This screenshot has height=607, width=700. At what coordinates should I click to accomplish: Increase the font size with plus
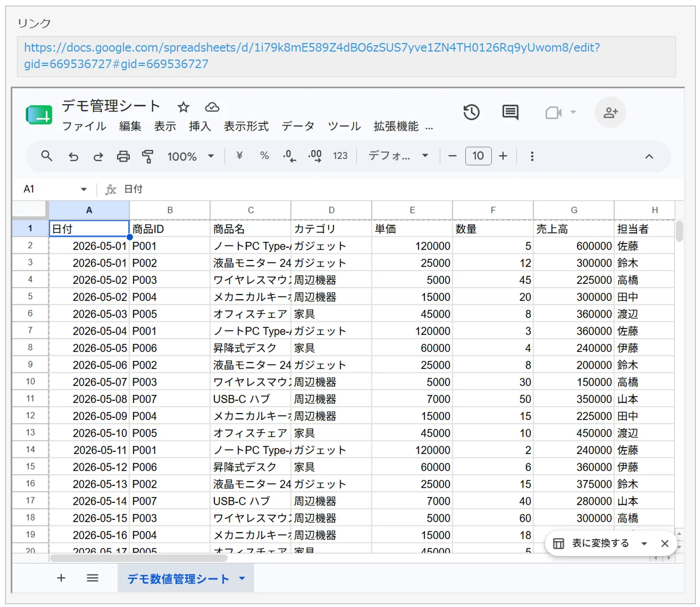pyautogui.click(x=503, y=156)
